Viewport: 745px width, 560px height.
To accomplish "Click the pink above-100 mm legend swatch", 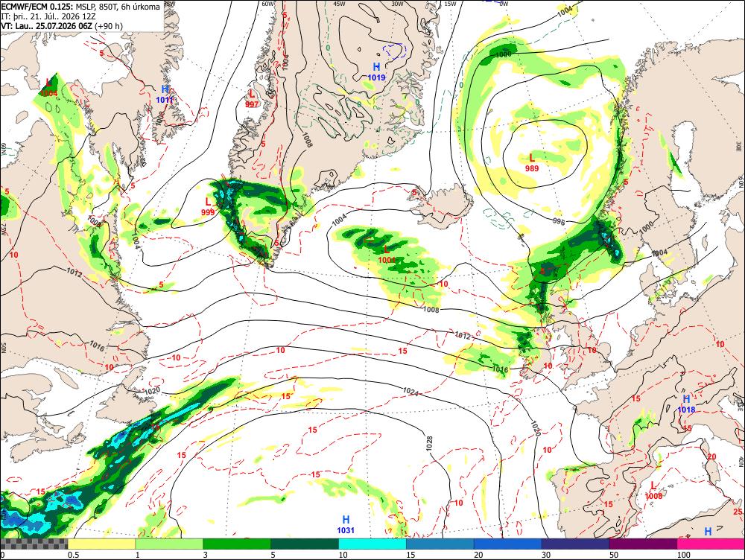I will coord(711,544).
